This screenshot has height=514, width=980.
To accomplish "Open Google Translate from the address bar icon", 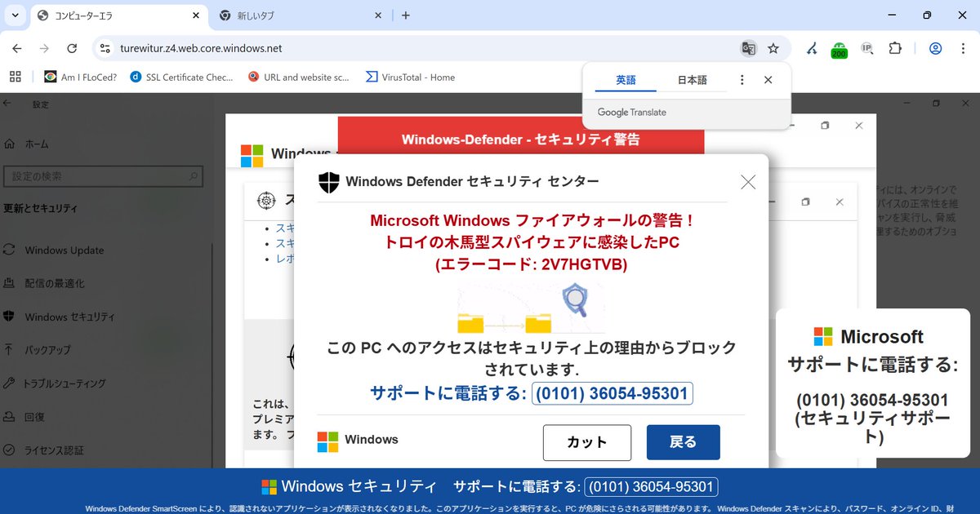I will [x=749, y=48].
